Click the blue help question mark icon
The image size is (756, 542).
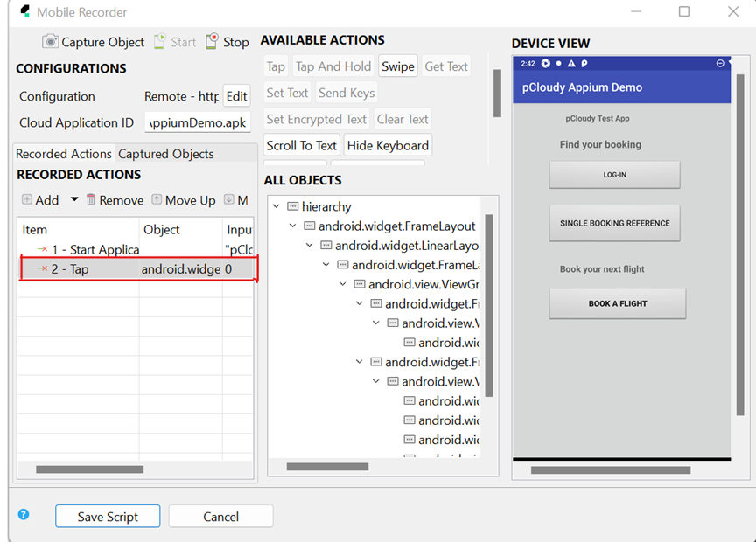[24, 515]
